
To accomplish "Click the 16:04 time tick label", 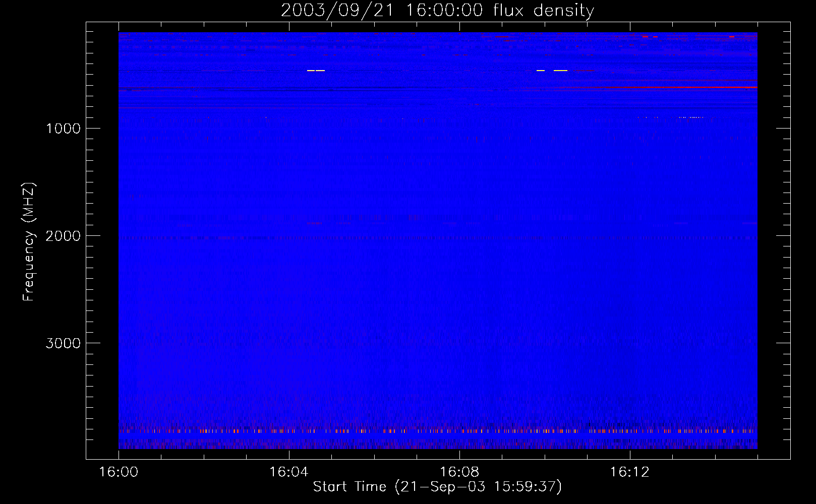I will pos(289,472).
